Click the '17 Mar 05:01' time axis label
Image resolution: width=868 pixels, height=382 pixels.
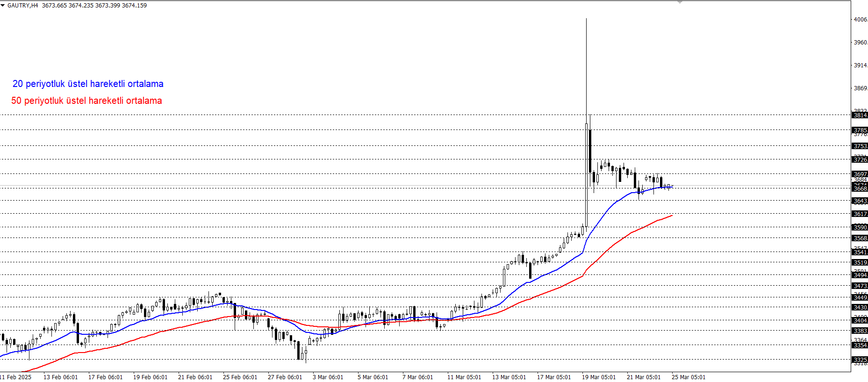(x=553, y=377)
